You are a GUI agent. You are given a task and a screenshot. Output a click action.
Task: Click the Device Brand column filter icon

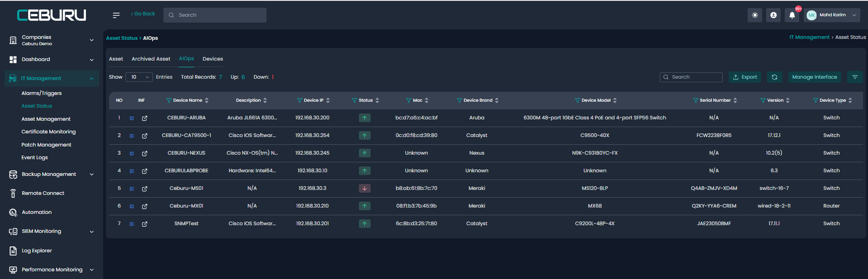pyautogui.click(x=459, y=100)
